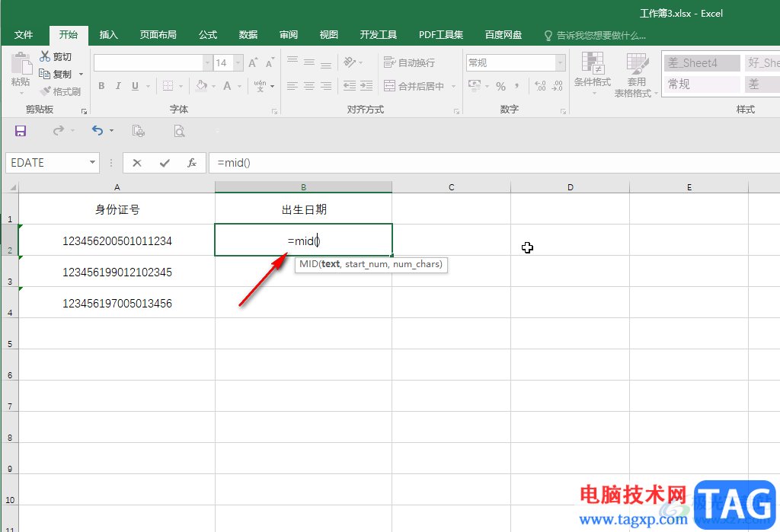Apply comma style number format

pyautogui.click(x=517, y=86)
